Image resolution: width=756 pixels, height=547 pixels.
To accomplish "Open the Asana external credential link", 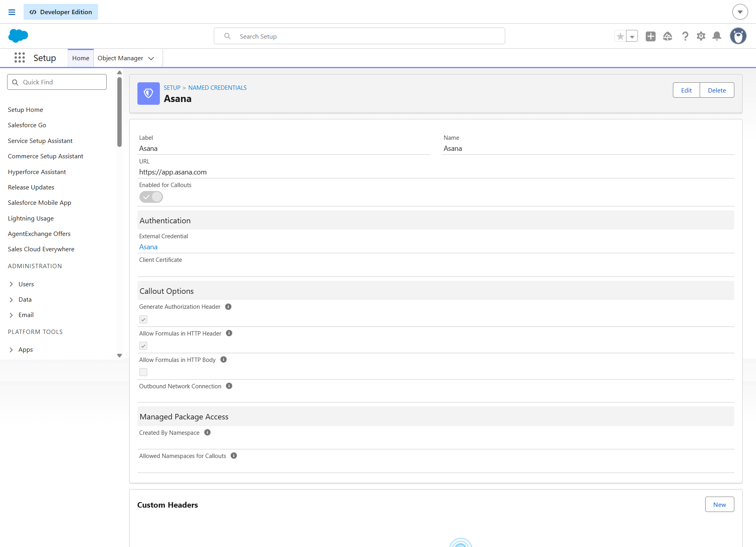I will (x=148, y=247).
